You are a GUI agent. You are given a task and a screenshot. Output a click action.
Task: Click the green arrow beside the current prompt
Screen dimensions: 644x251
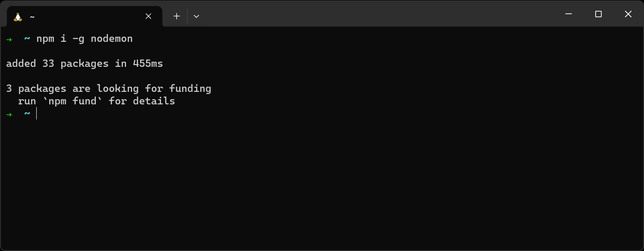pyautogui.click(x=9, y=113)
